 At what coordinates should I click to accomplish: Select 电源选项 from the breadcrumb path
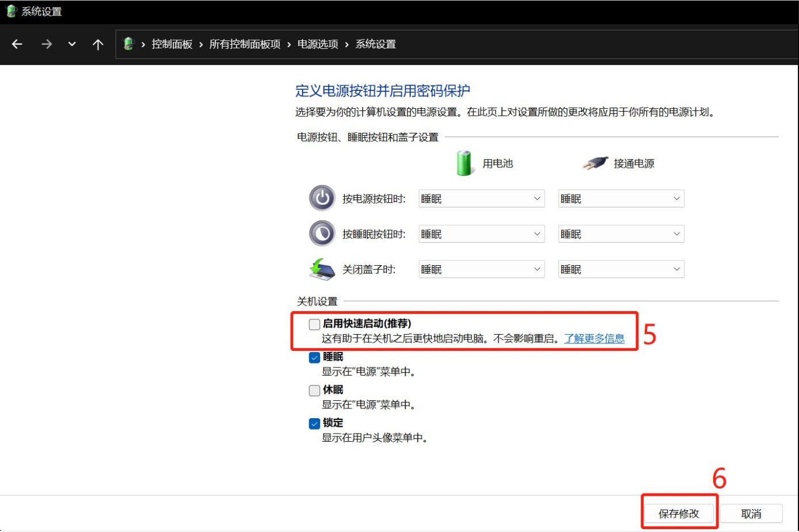coord(317,44)
